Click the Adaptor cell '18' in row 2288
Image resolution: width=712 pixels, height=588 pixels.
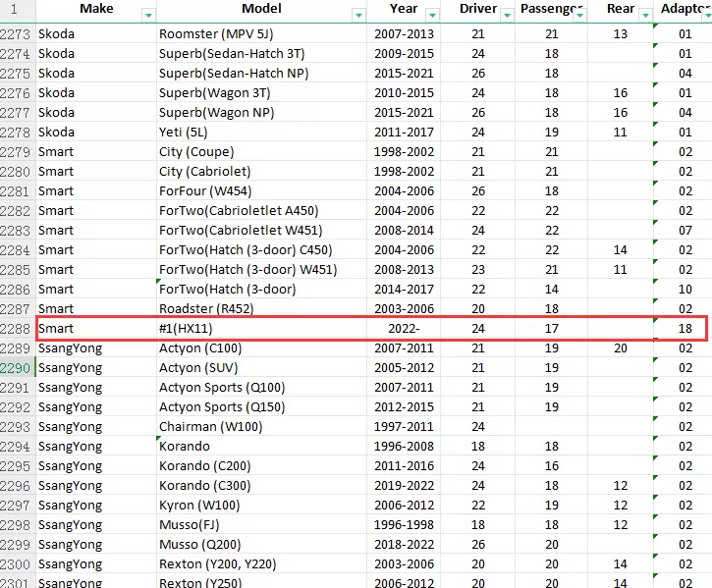pos(685,328)
